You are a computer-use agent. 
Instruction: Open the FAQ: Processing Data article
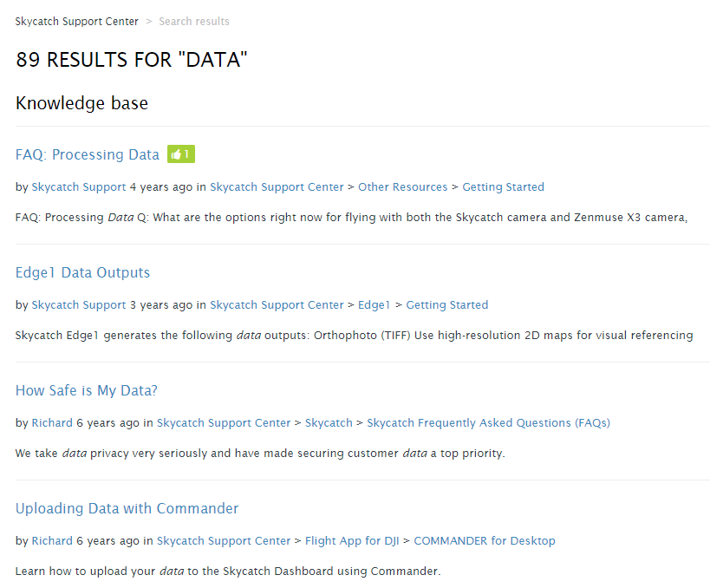[88, 154]
